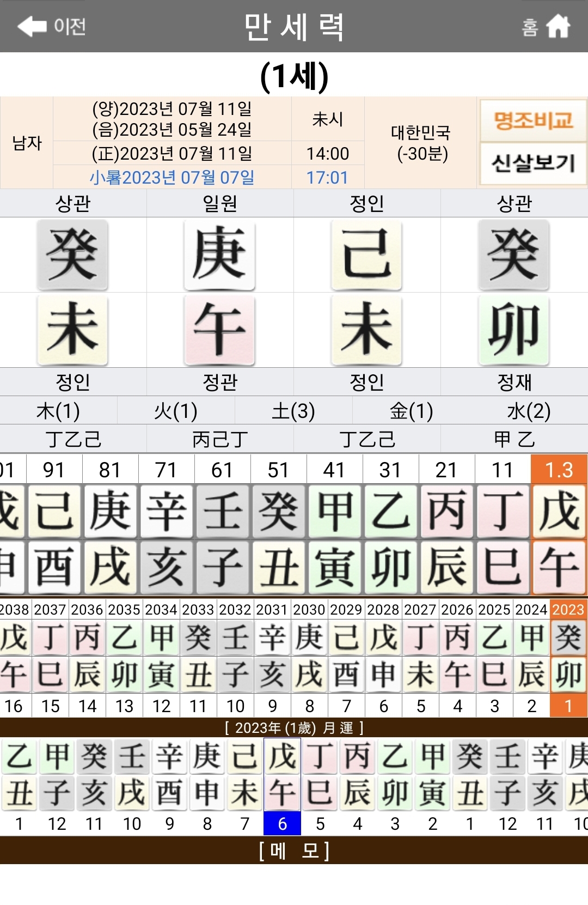Tap the 대한민국 (-30분) location cell

click(x=421, y=143)
